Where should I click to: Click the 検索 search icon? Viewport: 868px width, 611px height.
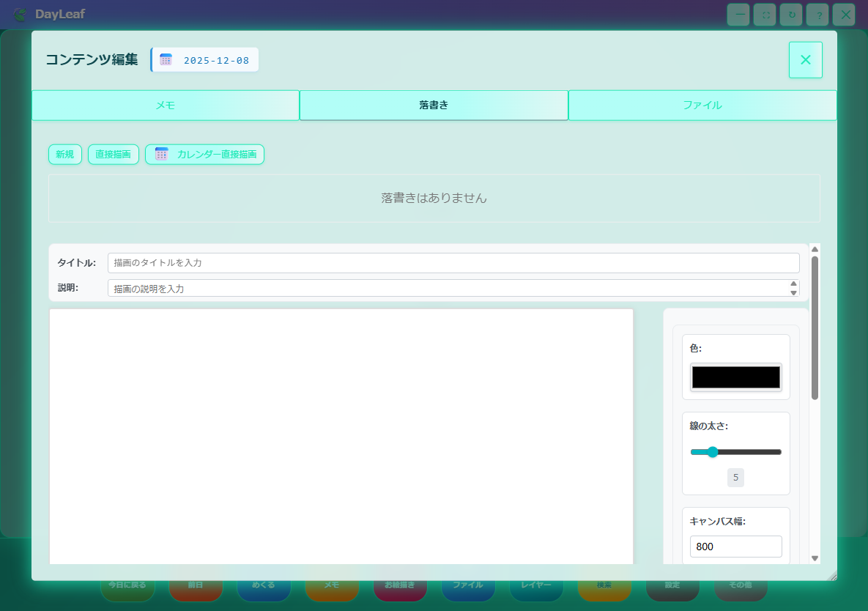pos(604,584)
